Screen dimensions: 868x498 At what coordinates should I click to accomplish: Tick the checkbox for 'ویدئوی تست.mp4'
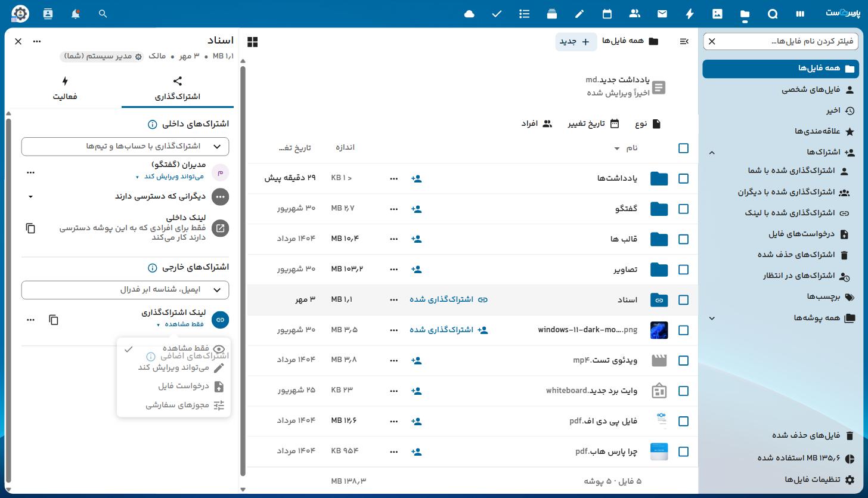(x=683, y=360)
